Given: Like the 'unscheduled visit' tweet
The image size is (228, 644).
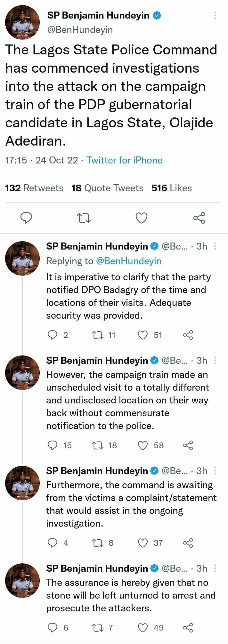Looking at the screenshot, I should (x=143, y=445).
